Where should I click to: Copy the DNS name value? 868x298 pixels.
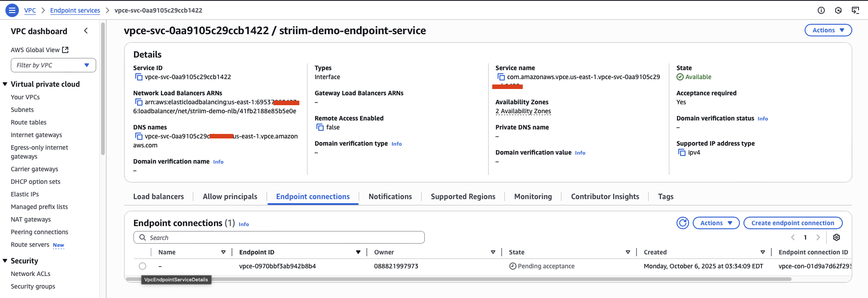[139, 137]
